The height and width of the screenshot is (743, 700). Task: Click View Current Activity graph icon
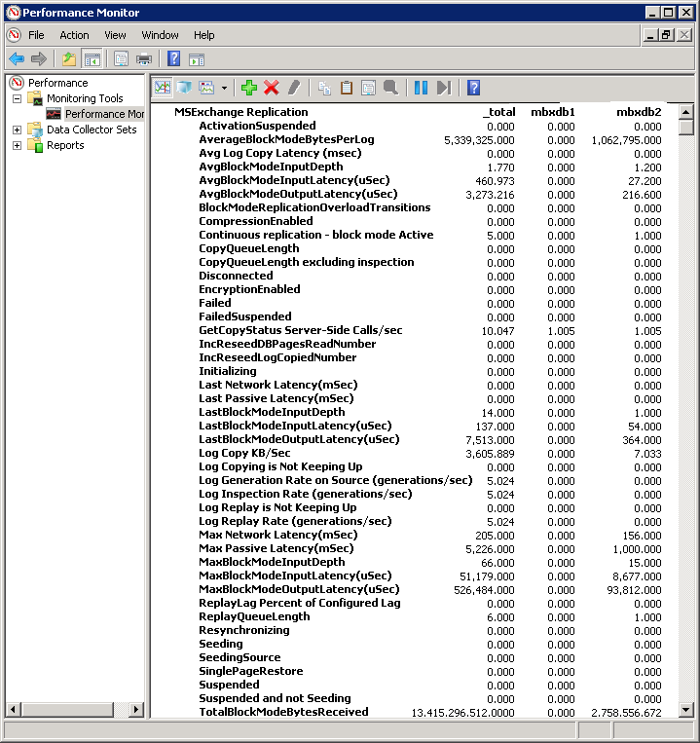[x=163, y=88]
